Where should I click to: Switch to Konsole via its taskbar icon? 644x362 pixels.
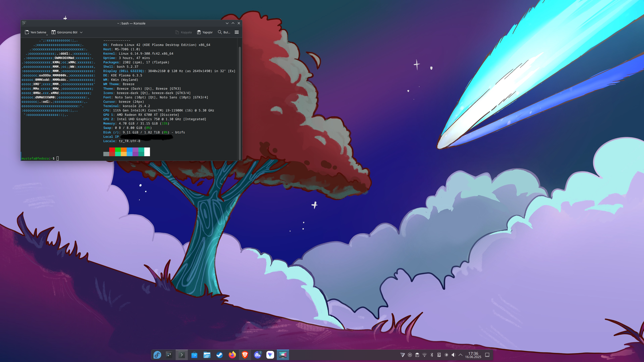[182, 355]
